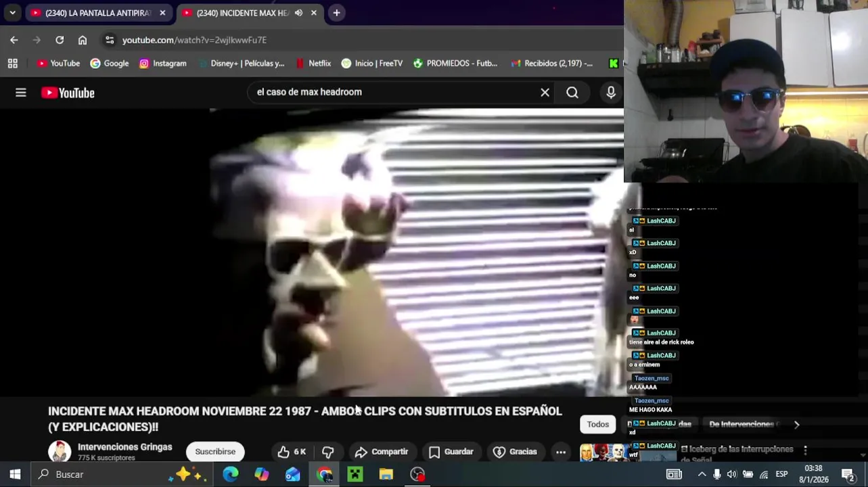This screenshot has width=868, height=487.
Task: Open the browser home page icon
Action: tap(83, 40)
